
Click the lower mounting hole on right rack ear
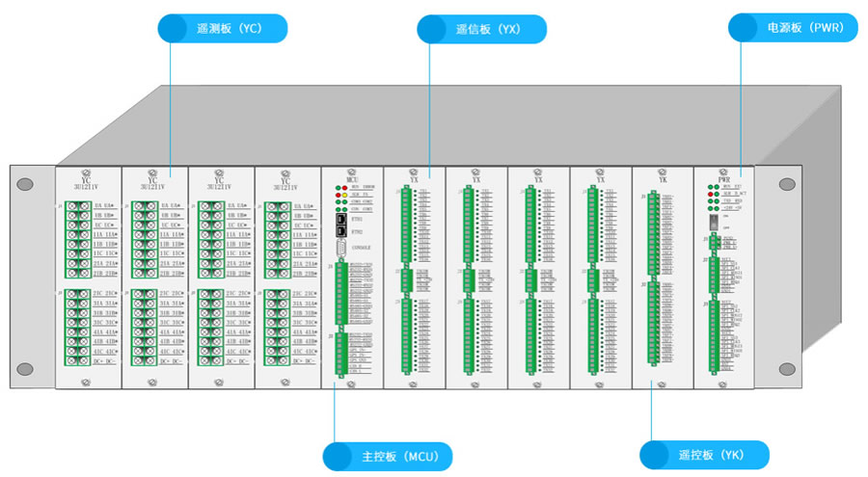point(787,368)
